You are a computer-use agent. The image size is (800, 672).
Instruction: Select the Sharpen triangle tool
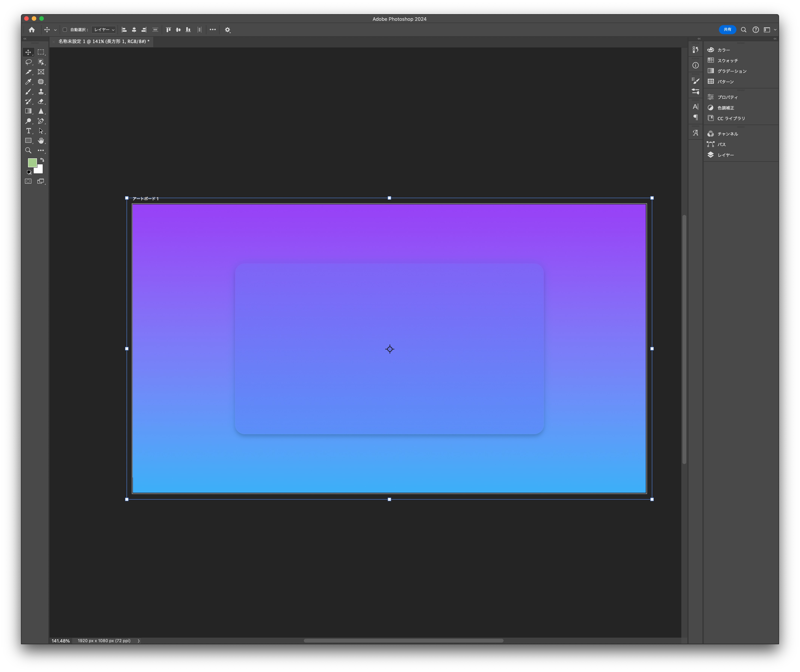coord(41,111)
